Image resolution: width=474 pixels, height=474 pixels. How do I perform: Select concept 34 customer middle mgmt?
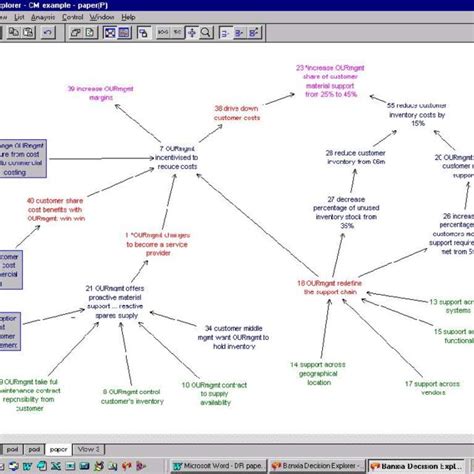click(x=233, y=337)
